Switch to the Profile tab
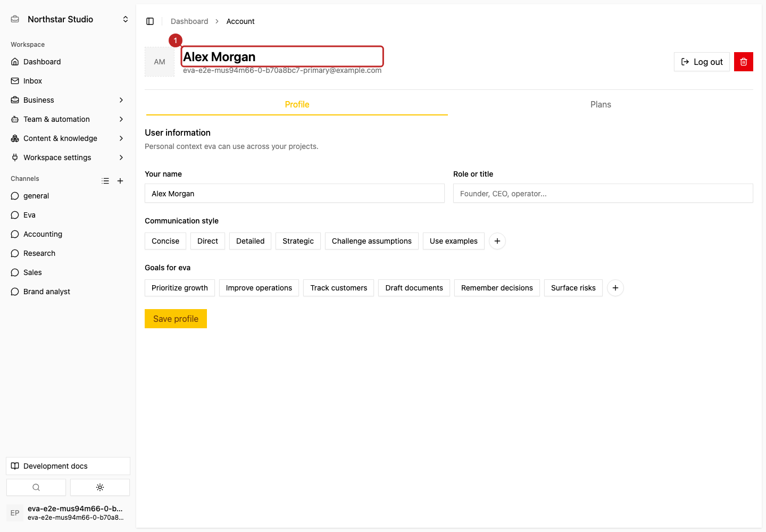 [297, 104]
